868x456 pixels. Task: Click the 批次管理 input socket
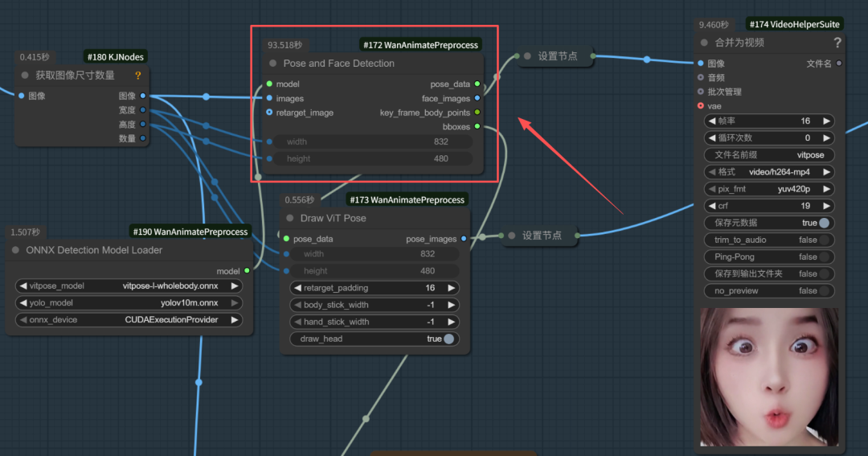[701, 92]
